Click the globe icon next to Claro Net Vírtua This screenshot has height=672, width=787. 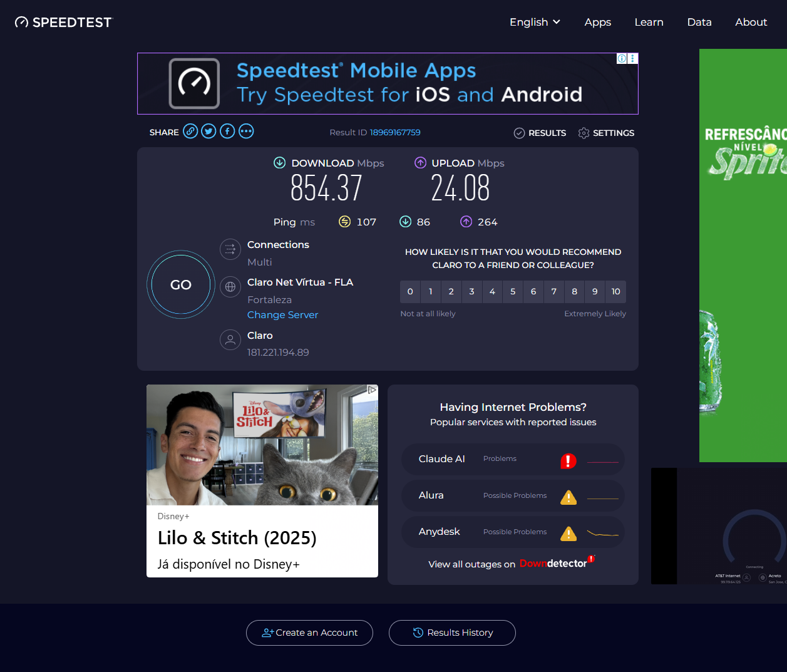click(x=230, y=286)
